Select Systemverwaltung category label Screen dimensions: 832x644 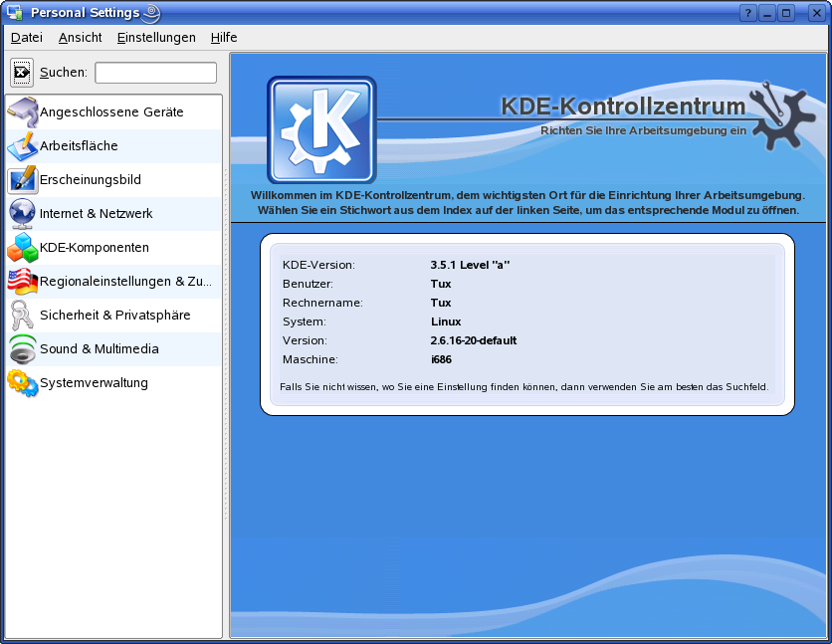point(94,383)
